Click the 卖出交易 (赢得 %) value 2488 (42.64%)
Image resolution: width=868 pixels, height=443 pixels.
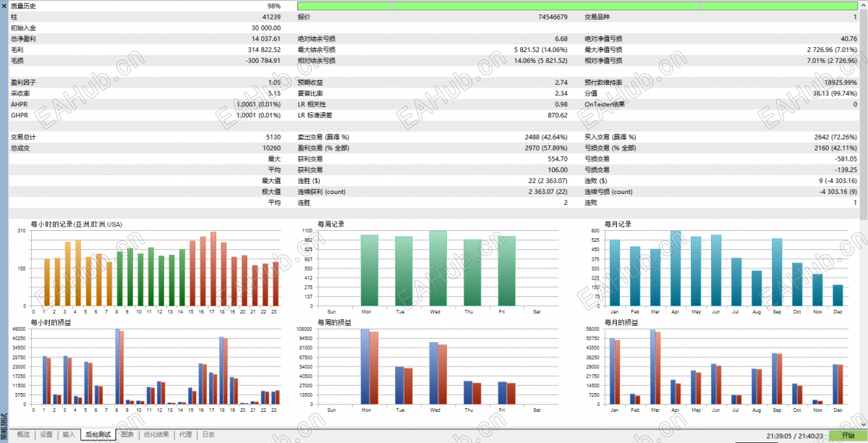[546, 137]
